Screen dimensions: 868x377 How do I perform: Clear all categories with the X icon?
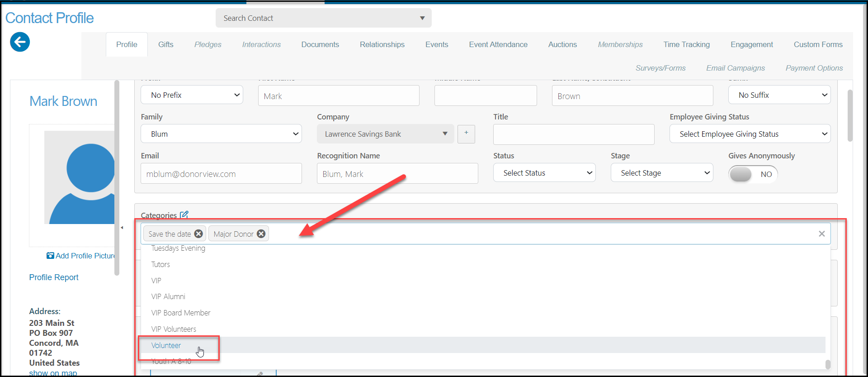pyautogui.click(x=821, y=234)
